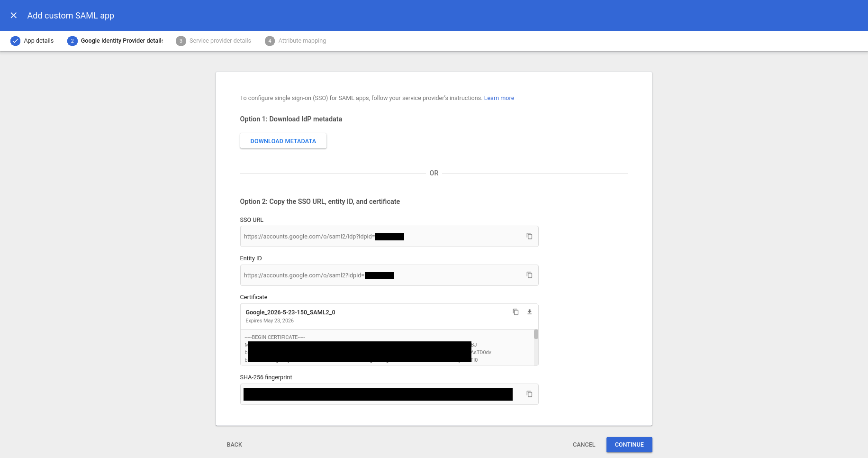Copy the SHA-256 fingerprint
Image resolution: width=868 pixels, height=458 pixels.
point(529,394)
